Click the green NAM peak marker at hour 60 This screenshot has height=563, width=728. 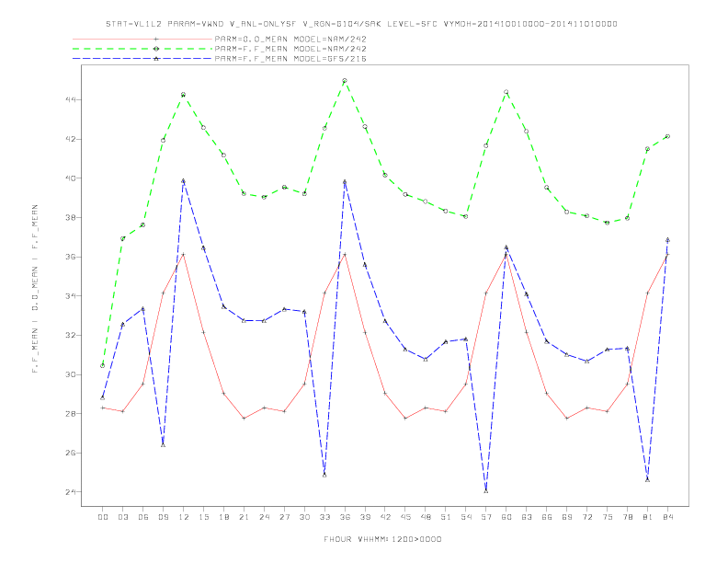(x=506, y=92)
